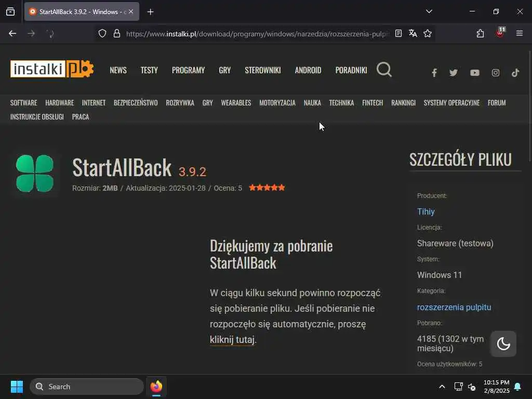
Task: Click the page vertical scrollbar
Action: tap(529, 106)
